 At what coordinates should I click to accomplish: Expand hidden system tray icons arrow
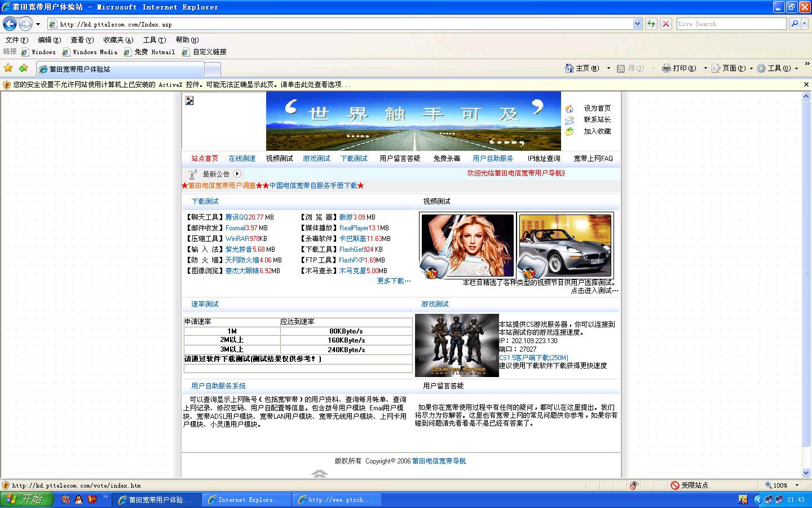758,500
